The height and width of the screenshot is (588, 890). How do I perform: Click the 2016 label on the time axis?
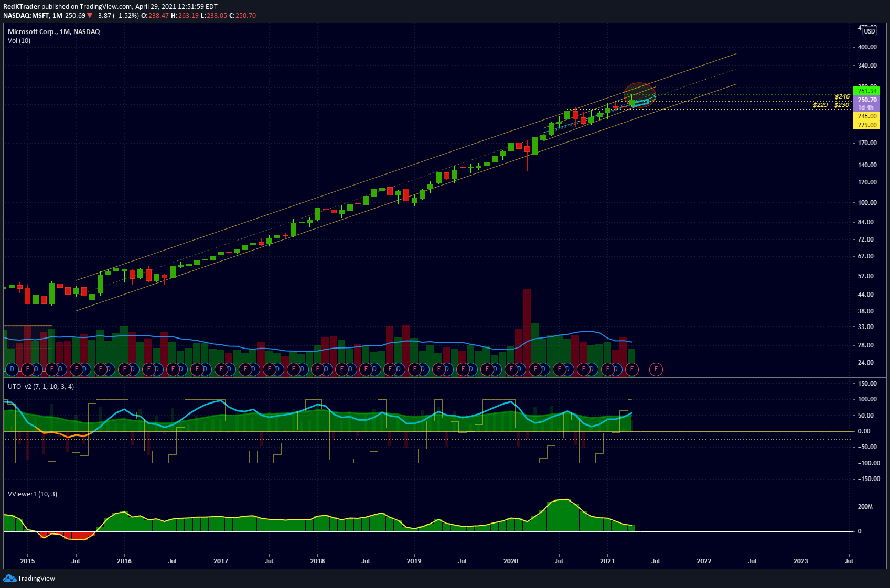(x=124, y=561)
